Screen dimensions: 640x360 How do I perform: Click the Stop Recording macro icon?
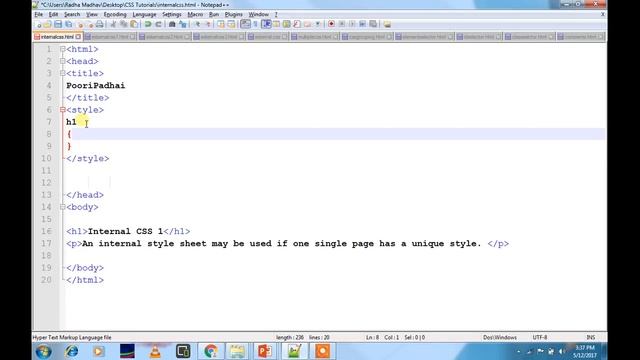[342, 24]
